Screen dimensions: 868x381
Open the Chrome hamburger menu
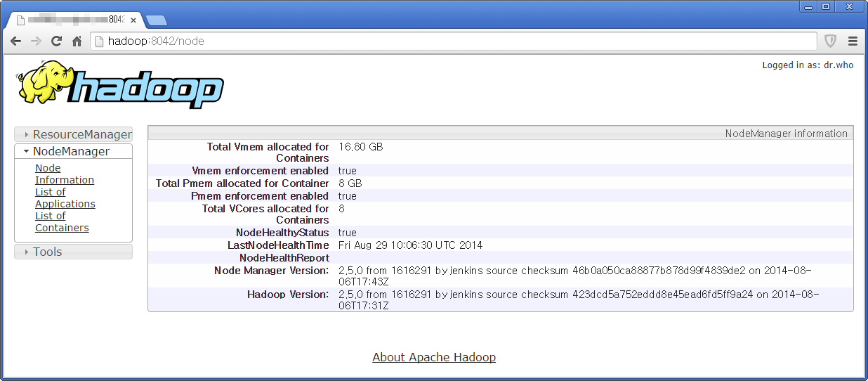[x=853, y=41]
